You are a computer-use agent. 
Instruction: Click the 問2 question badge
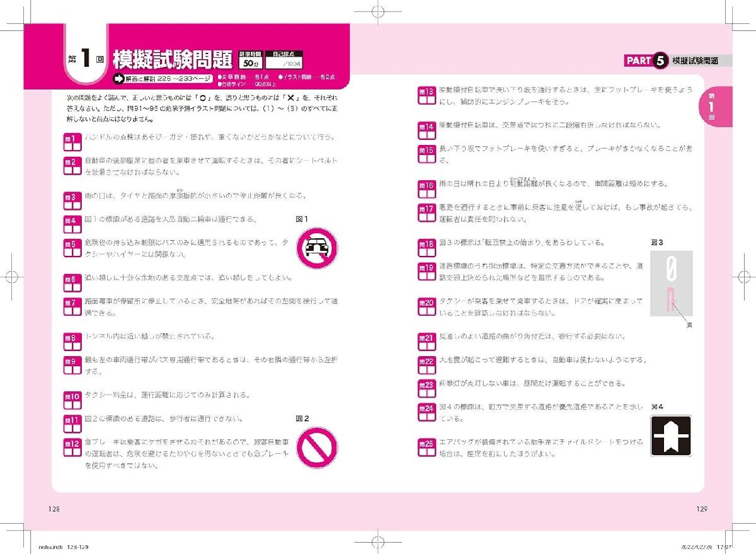coord(73,165)
